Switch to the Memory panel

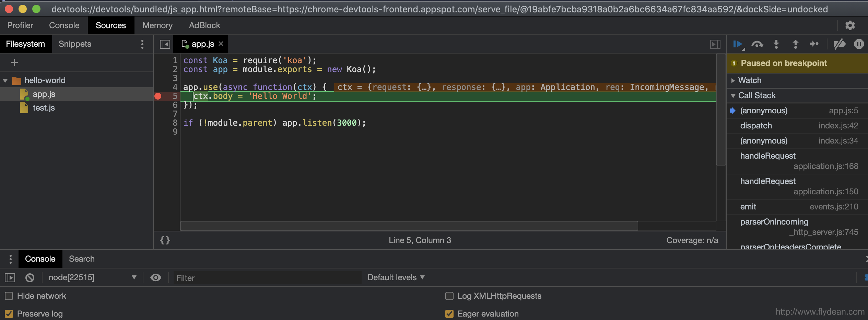pos(157,25)
